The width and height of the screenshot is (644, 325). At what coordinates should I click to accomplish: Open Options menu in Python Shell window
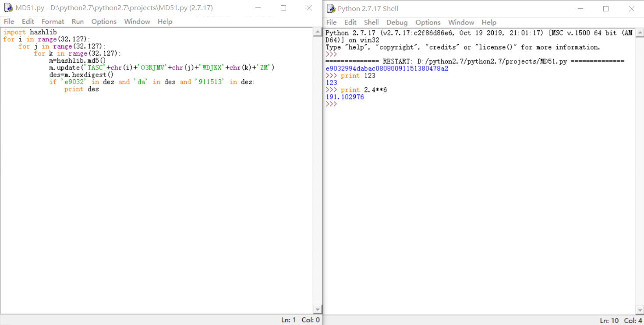pos(428,22)
